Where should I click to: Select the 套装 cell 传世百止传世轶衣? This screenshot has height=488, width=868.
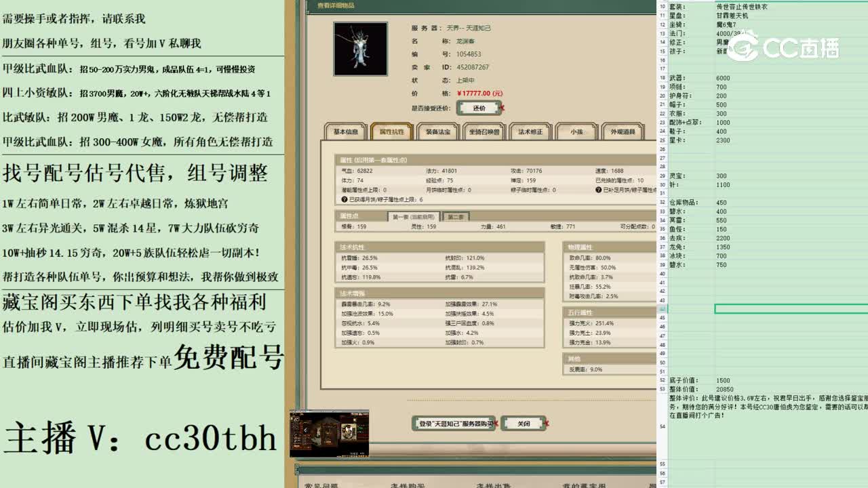click(x=742, y=6)
